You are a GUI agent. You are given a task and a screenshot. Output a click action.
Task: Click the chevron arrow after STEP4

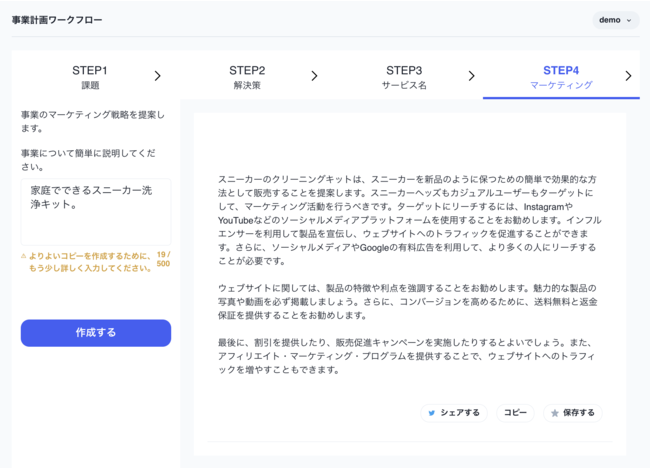pyautogui.click(x=628, y=76)
